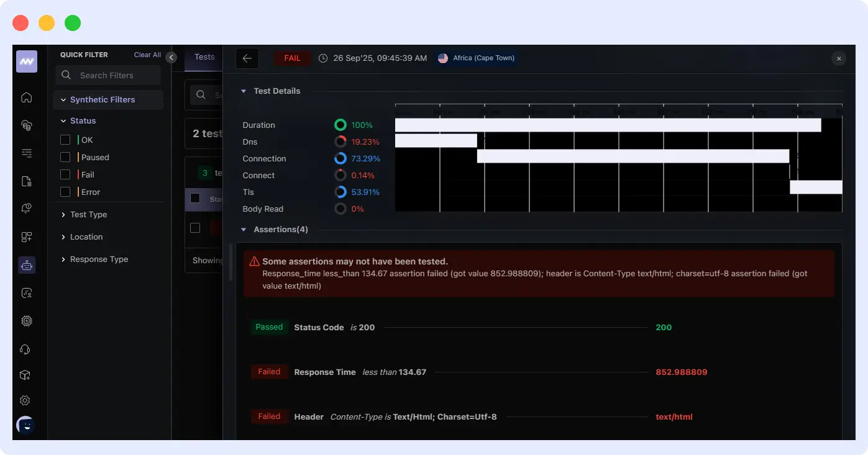Open the chat assistant avatar at sidebar bottom
Screen dimensions: 868x455
coord(26,425)
